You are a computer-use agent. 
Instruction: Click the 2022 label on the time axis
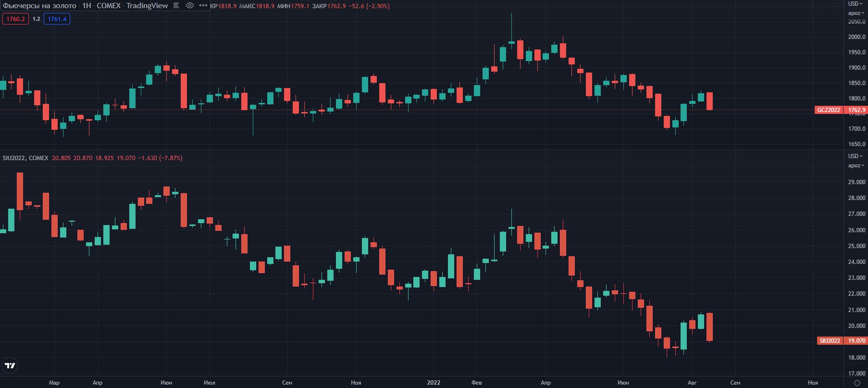tap(434, 383)
